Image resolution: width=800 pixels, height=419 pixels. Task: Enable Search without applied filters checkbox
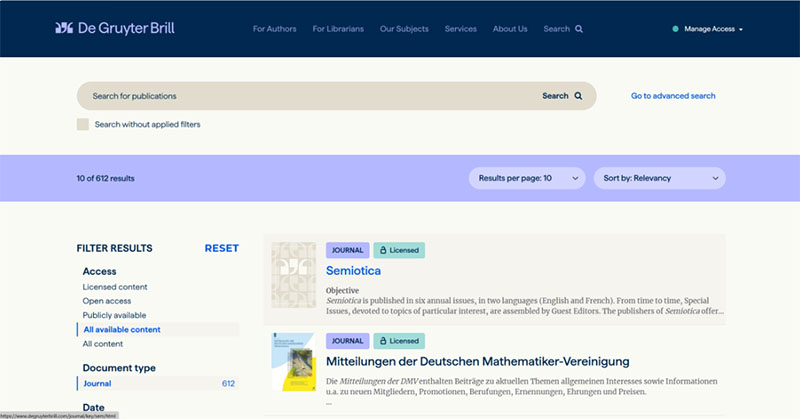(83, 124)
